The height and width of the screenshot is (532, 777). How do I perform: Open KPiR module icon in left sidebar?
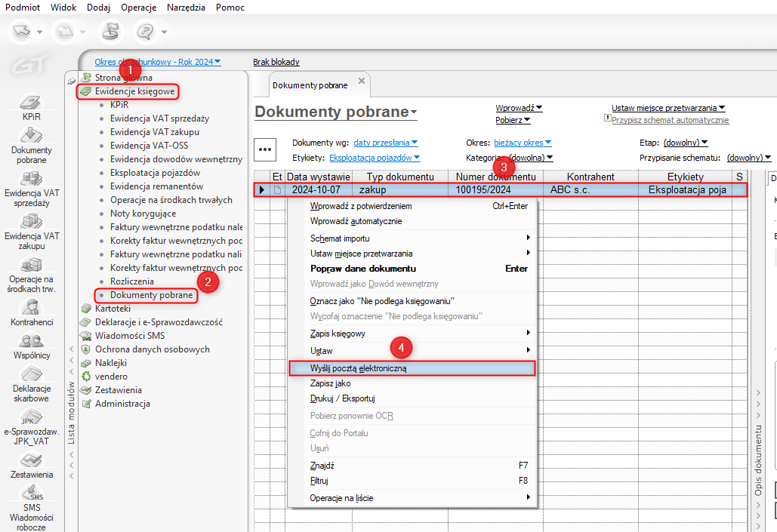(31, 103)
